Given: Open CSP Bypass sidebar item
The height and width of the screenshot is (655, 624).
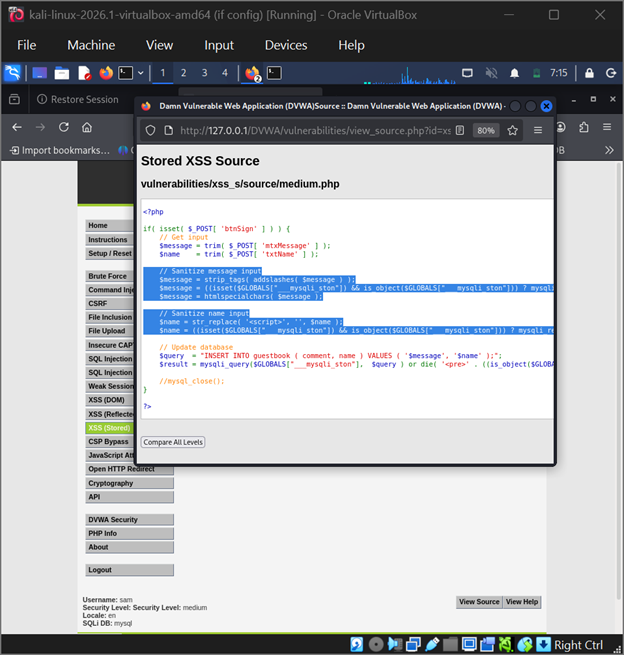Looking at the screenshot, I should point(110,442).
